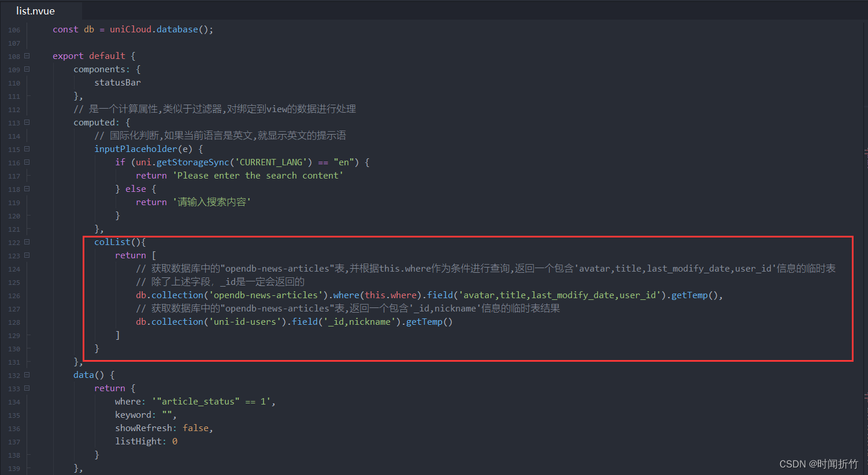Click the 0 value on line 137

click(175, 441)
